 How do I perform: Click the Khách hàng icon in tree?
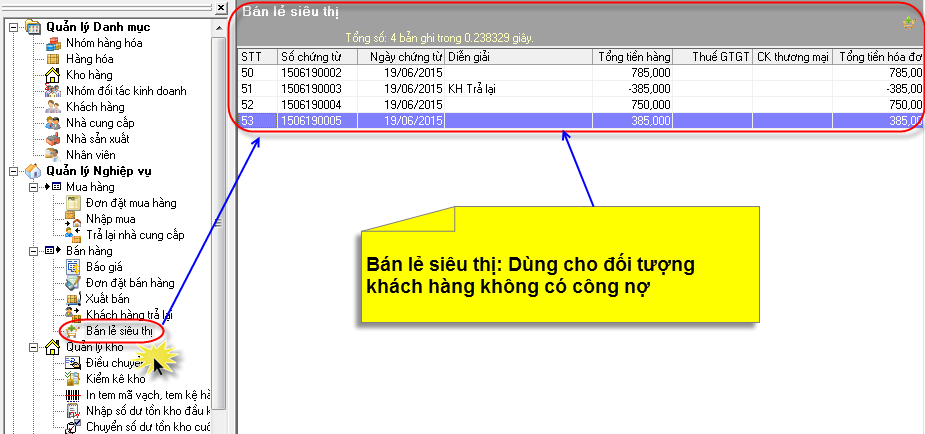coord(54,107)
